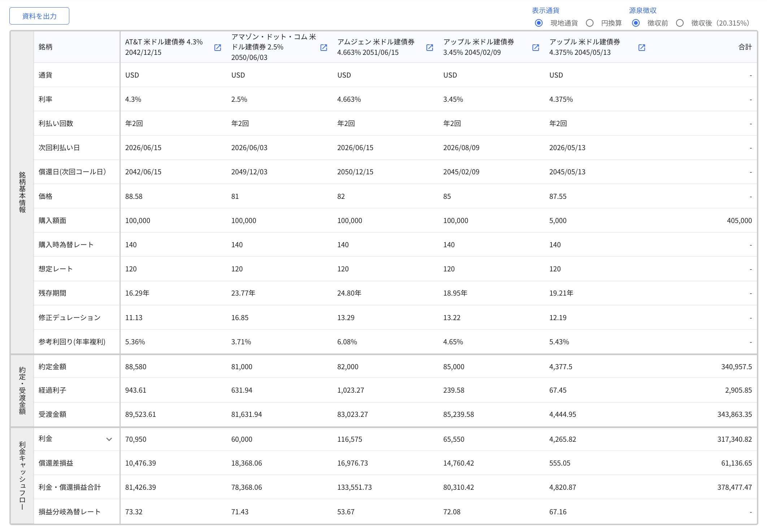Viewport: 767px width, 532px height.
Task: Expand the 利金 row chevron
Action: 109,439
